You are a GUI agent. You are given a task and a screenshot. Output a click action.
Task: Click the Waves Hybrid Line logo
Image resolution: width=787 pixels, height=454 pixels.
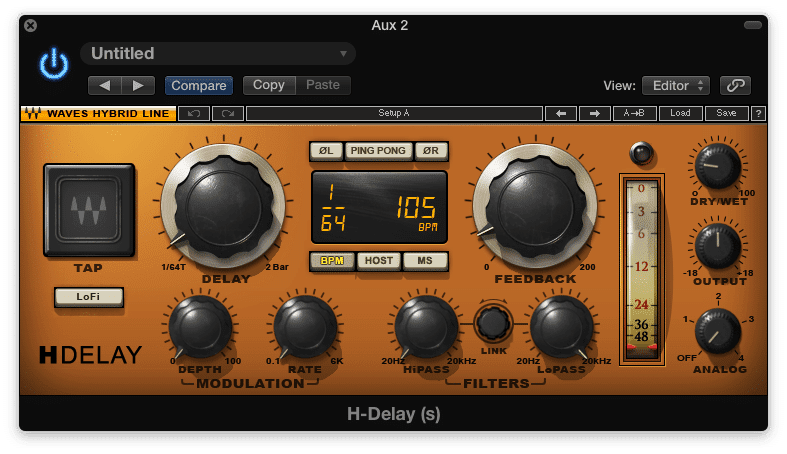[98, 113]
